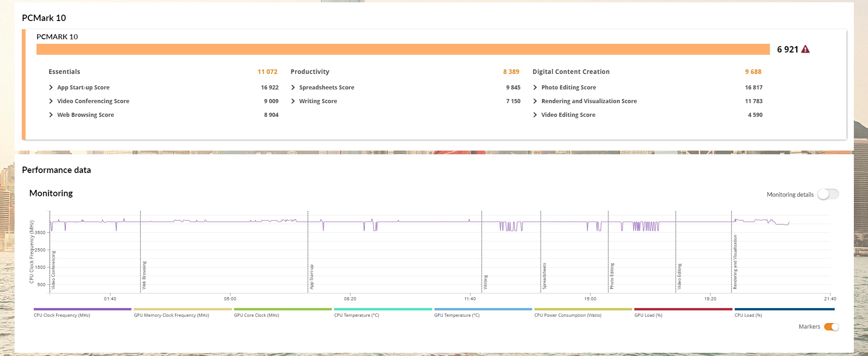Click the App Start-up value 16 922
Image resolution: width=868 pixels, height=356 pixels.
tap(270, 88)
